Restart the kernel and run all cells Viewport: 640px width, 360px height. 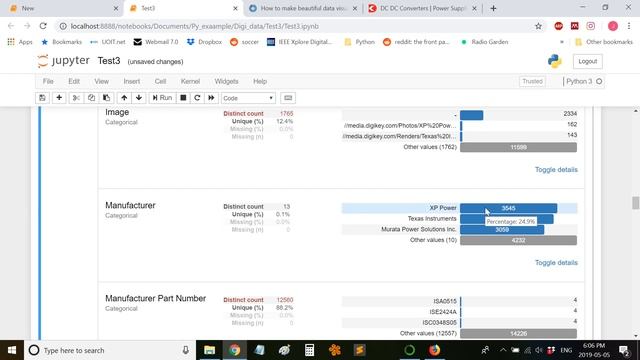pyautogui.click(x=211, y=98)
